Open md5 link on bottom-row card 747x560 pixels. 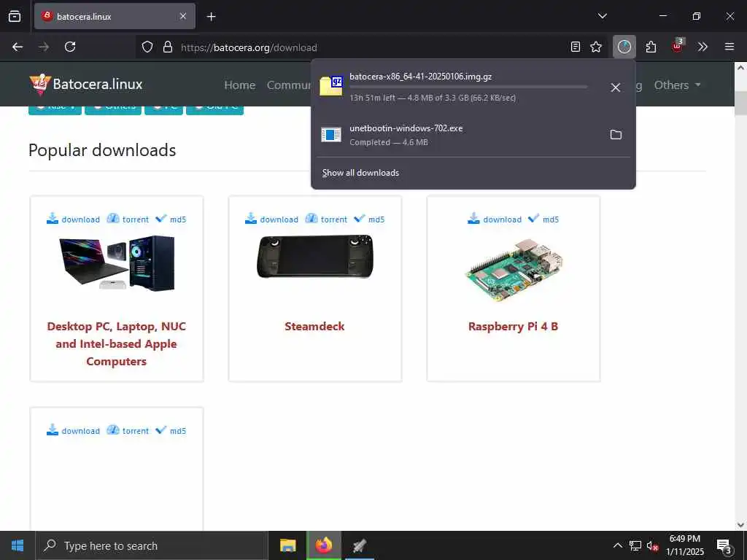tap(178, 431)
